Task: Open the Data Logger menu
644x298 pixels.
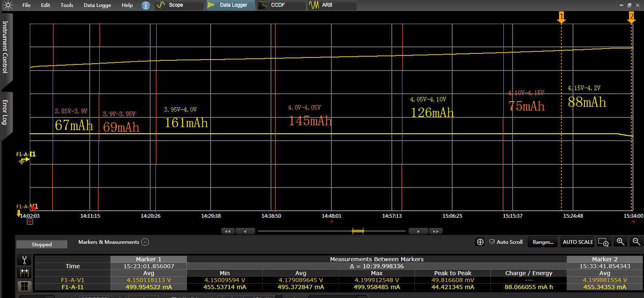Action: [x=98, y=5]
